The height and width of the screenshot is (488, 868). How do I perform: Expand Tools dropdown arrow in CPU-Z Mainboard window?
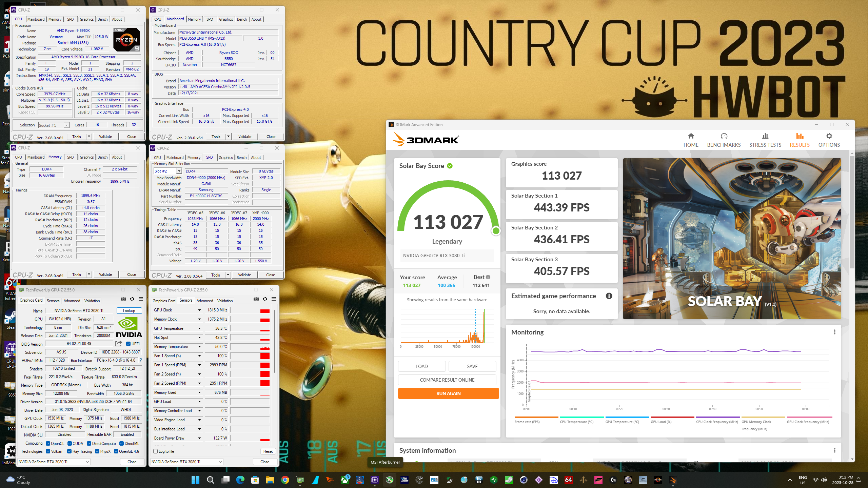pyautogui.click(x=228, y=137)
